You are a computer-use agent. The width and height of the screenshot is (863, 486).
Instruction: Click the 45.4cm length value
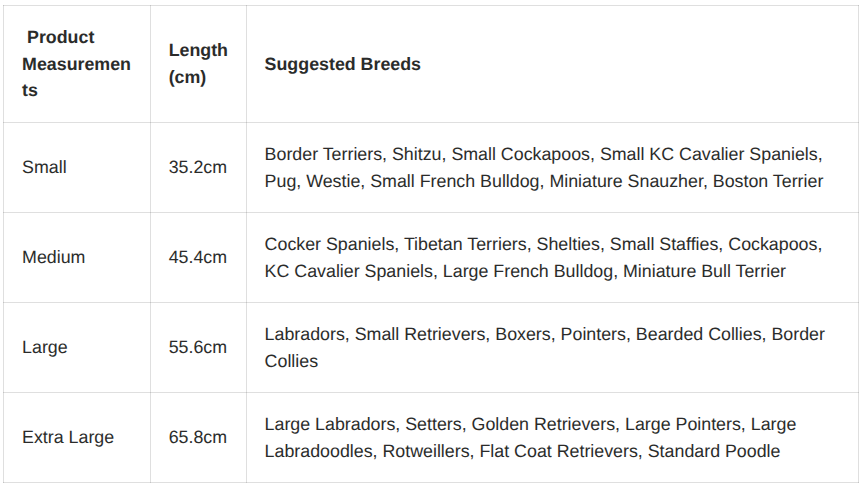(198, 257)
